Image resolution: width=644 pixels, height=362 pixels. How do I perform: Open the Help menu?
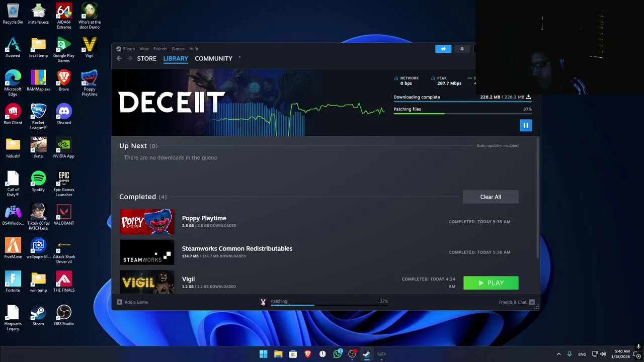coord(194,49)
